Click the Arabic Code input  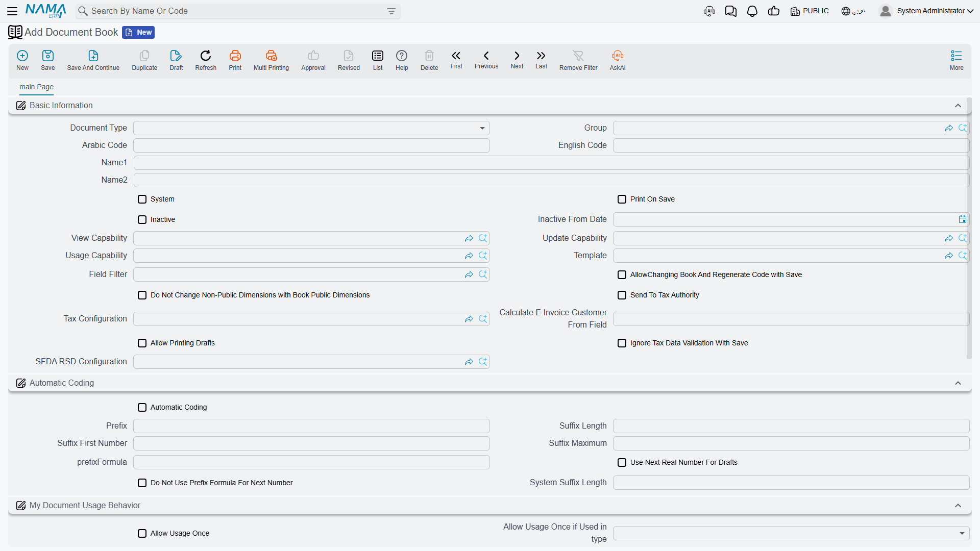[x=311, y=145]
